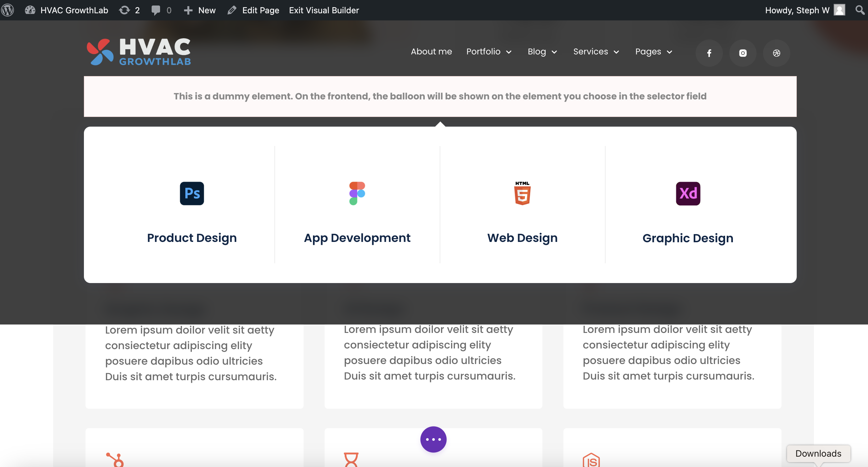This screenshot has height=467, width=868.
Task: Click the plus icon beside New
Action: [x=188, y=10]
